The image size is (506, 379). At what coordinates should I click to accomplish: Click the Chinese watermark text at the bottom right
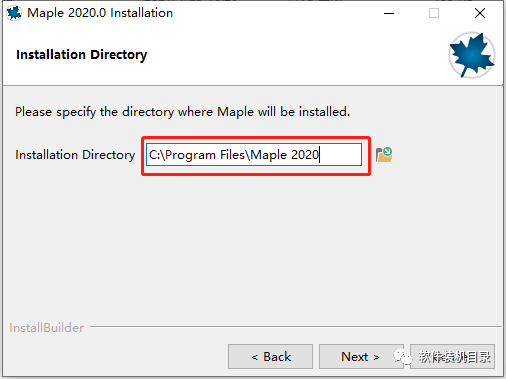click(x=455, y=357)
